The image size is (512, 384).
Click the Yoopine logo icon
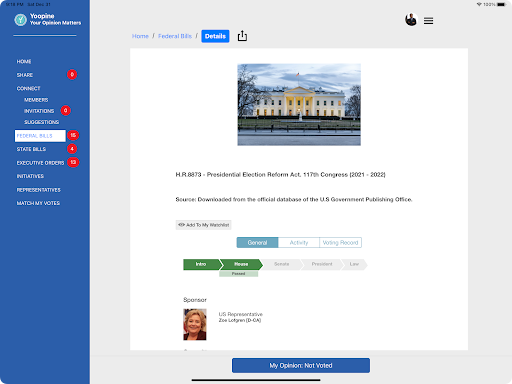click(x=21, y=20)
